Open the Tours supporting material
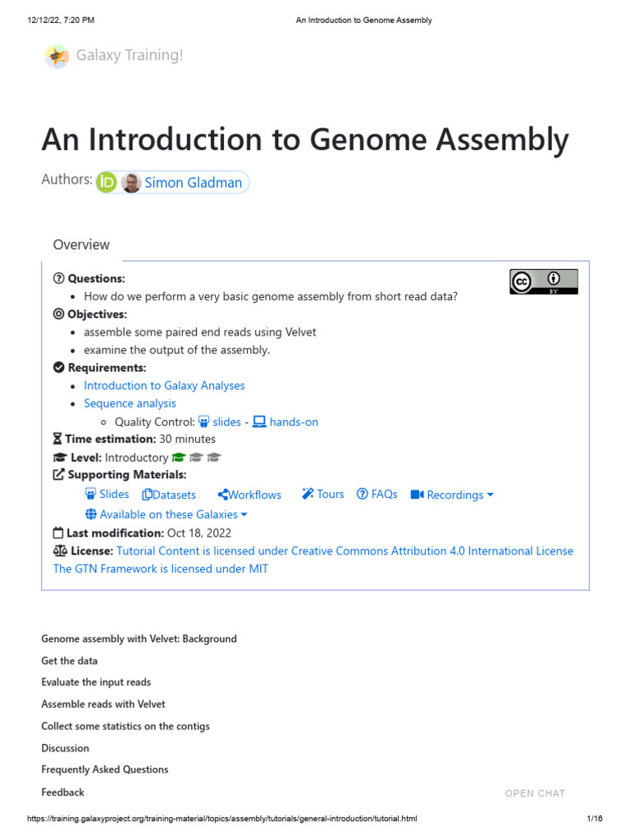Screen dimensions: 630x840 (322, 494)
